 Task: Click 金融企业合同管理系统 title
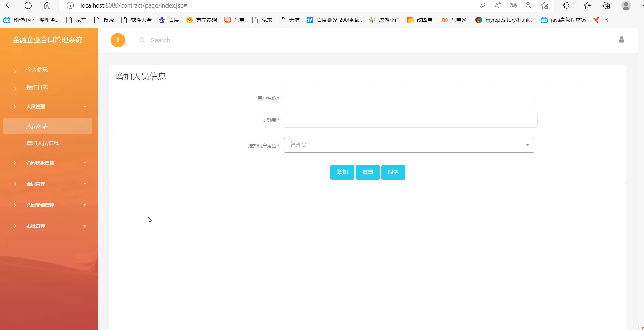pos(47,40)
